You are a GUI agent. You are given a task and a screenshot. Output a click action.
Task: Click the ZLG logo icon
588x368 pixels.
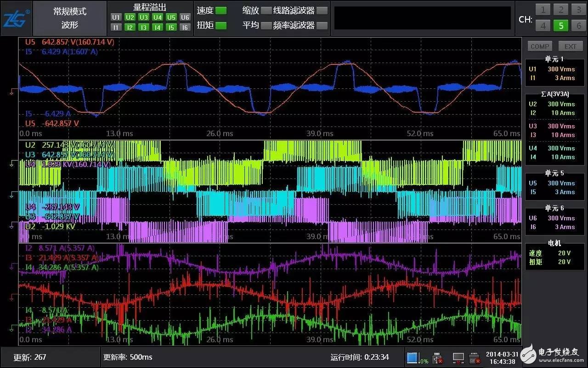coord(17,18)
